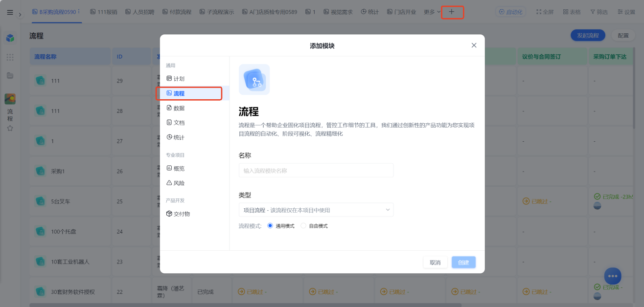Click the 议价与合同签订 column header

click(x=552, y=57)
